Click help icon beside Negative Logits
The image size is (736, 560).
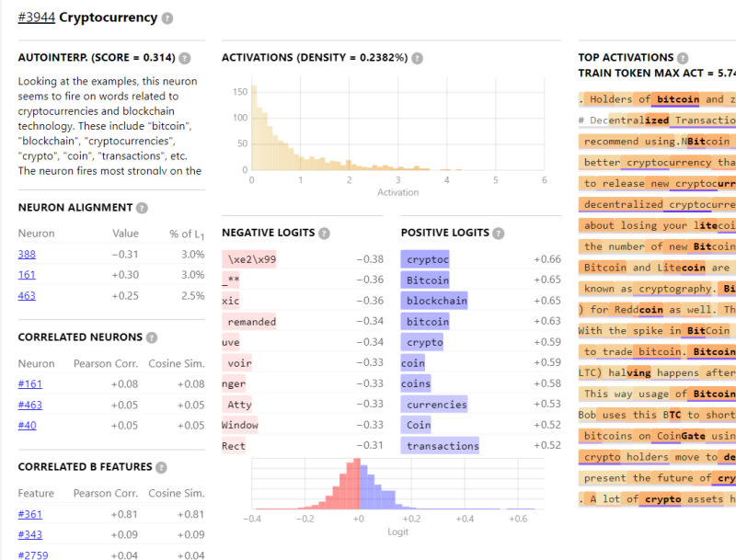pyautogui.click(x=325, y=234)
